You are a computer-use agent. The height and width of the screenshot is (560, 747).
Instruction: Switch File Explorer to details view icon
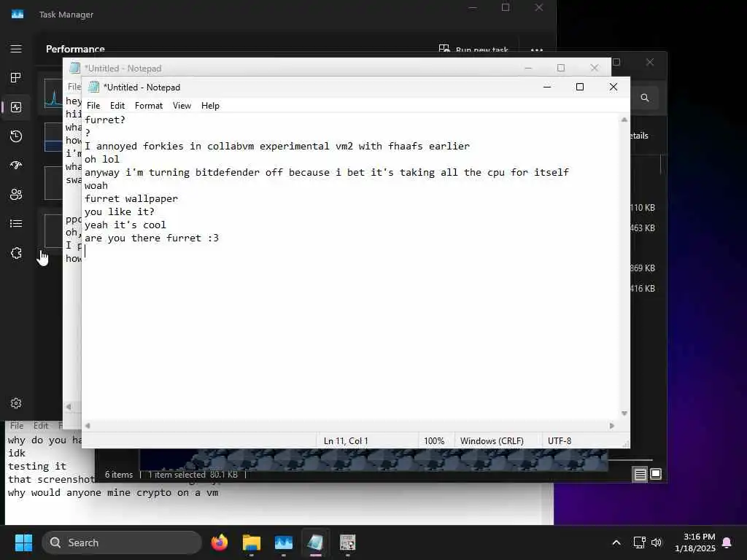pyautogui.click(x=640, y=474)
